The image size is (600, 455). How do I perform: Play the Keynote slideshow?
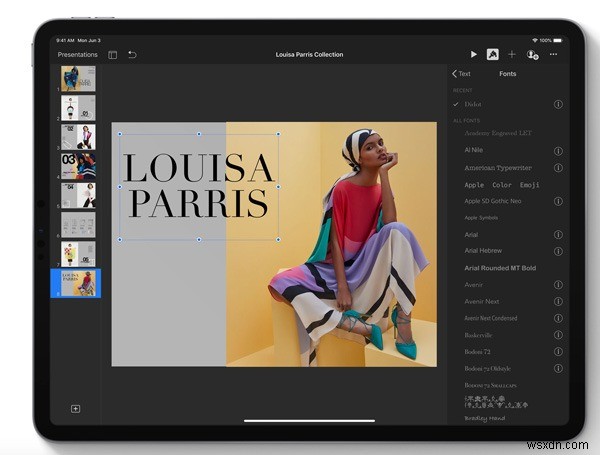coord(473,54)
